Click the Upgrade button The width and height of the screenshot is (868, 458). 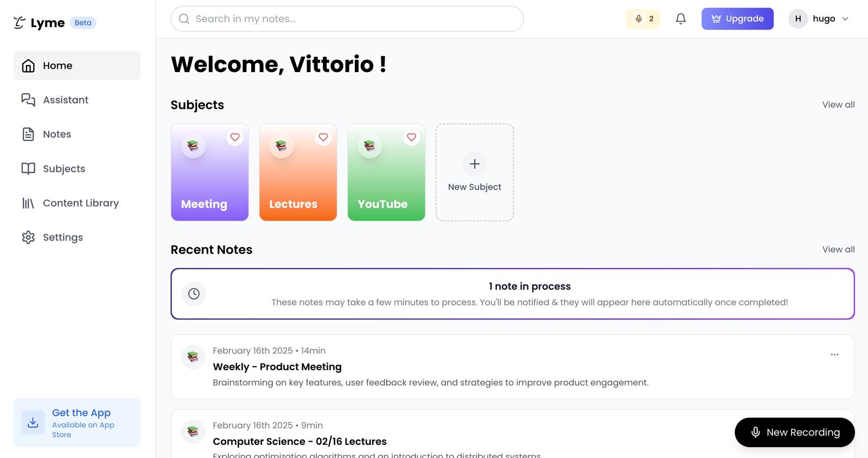click(x=737, y=19)
